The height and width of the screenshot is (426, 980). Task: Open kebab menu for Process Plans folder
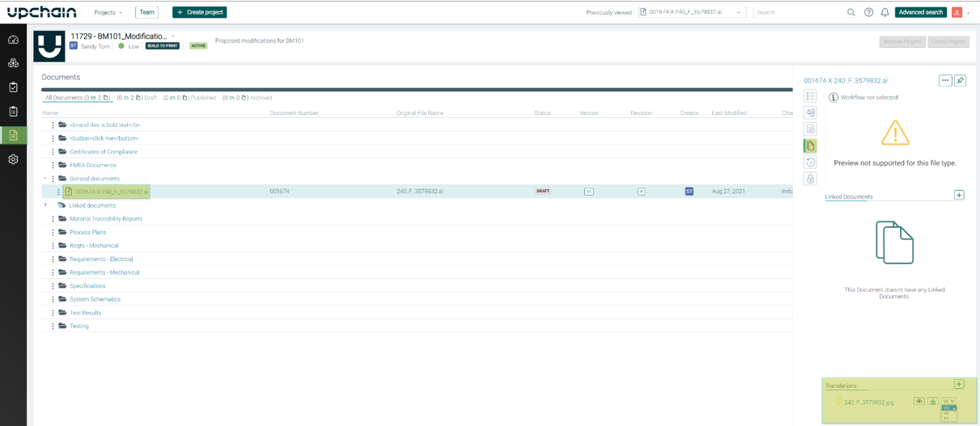pos(53,232)
